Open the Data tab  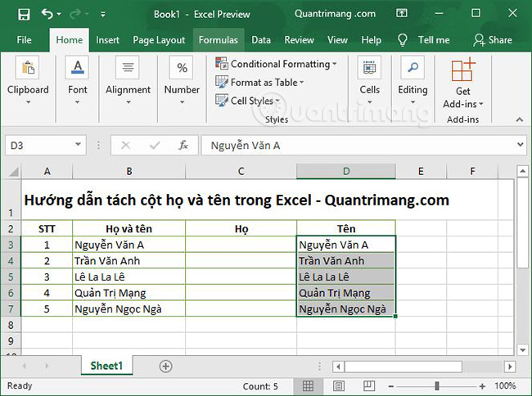[261, 40]
